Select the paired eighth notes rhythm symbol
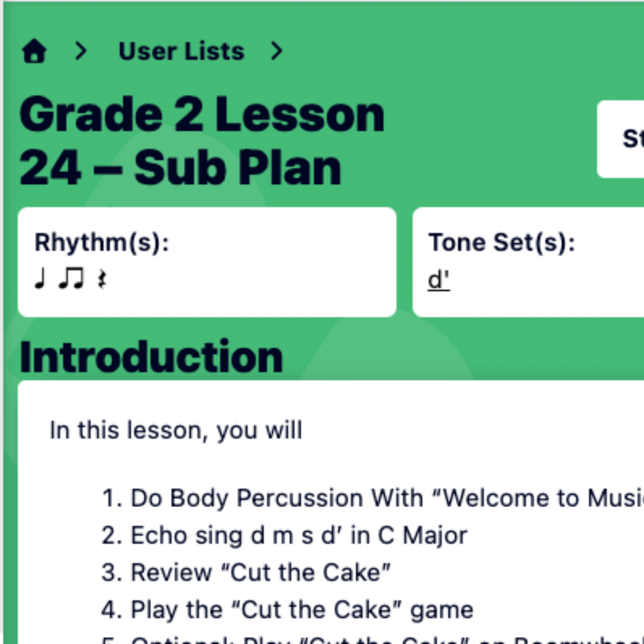Screen dimensions: 644x644 [x=71, y=279]
